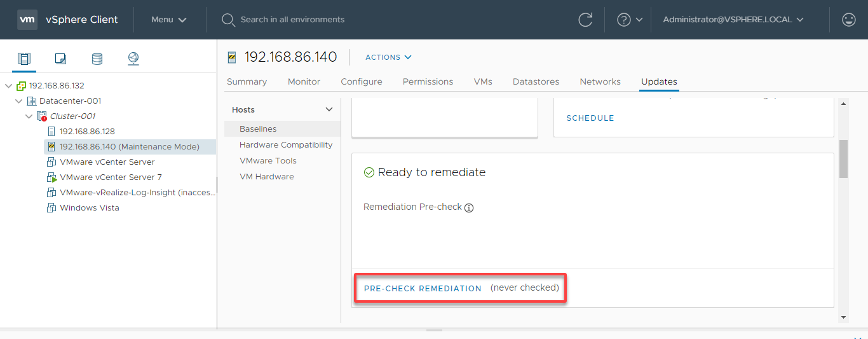Open the Monitor tab
Viewport: 868px width, 339px height.
click(304, 81)
